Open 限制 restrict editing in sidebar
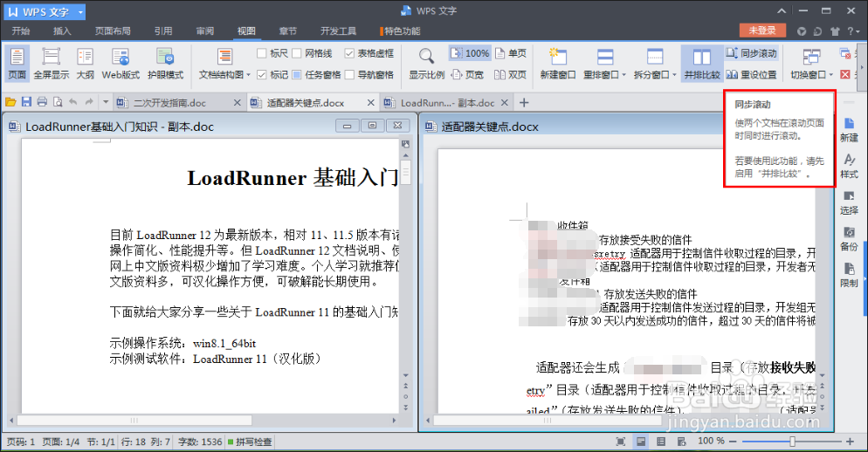Screen dimensions: 868x452 (x=849, y=275)
